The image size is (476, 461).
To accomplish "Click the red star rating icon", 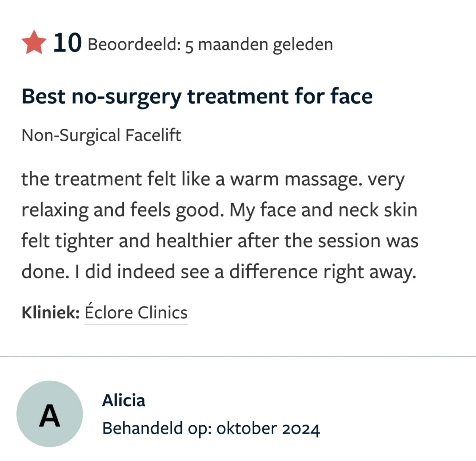I will pyautogui.click(x=34, y=42).
